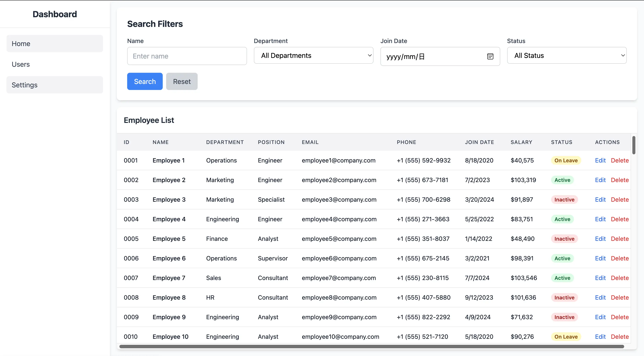644x356 pixels.
Task: Click the EMAIL column header
Action: click(310, 142)
